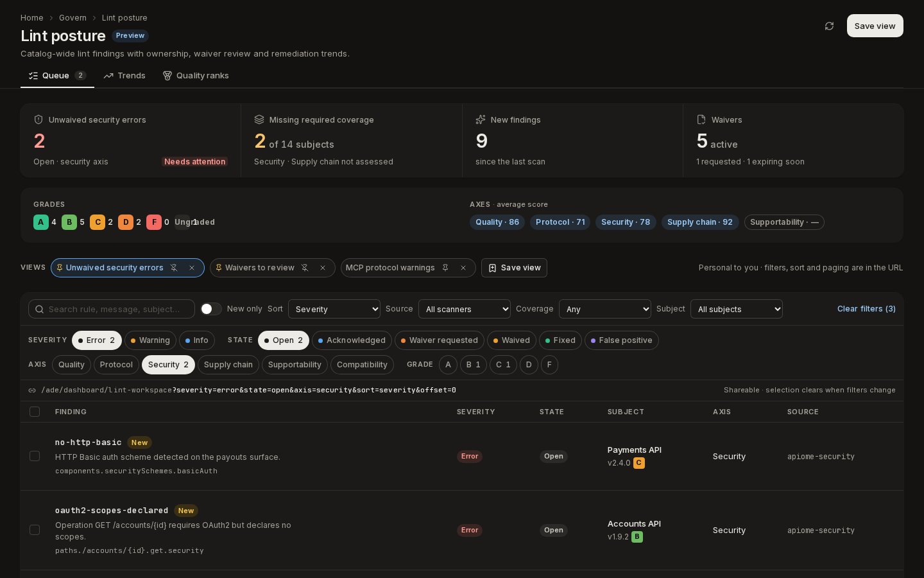The height and width of the screenshot is (578, 924).
Task: Open the Trends tab
Action: click(124, 76)
